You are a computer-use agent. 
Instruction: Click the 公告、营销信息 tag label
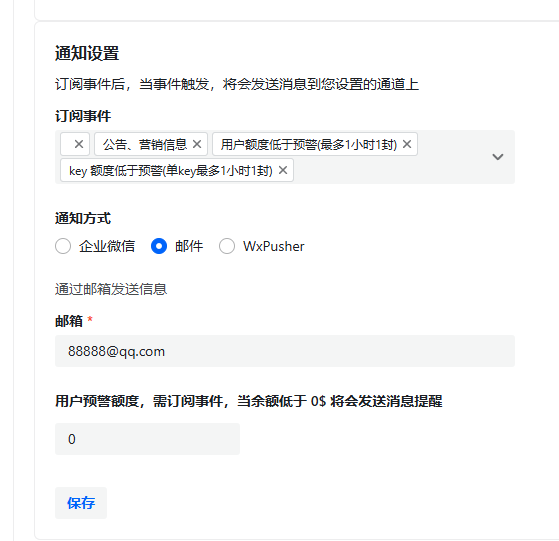pos(145,144)
